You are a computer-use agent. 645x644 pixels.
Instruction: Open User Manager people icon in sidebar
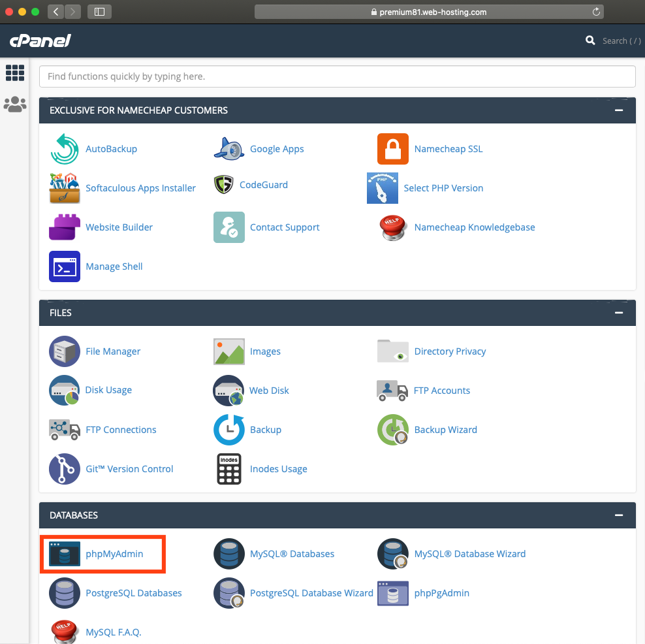pos(15,105)
